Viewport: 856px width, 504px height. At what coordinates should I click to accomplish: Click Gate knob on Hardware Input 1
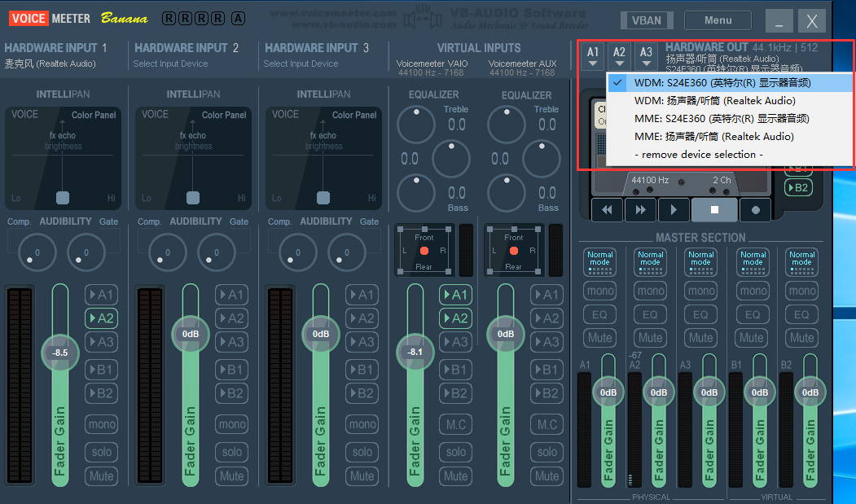tap(86, 252)
